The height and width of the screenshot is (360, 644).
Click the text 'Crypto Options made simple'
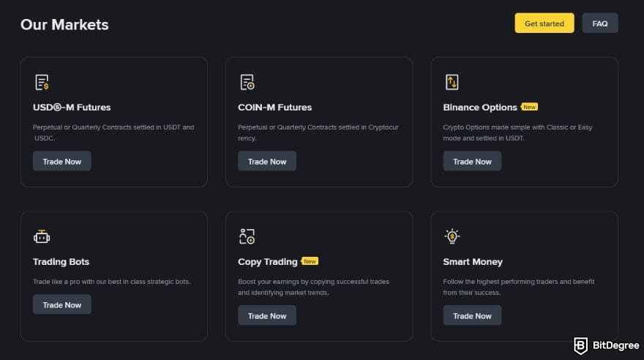click(x=486, y=127)
